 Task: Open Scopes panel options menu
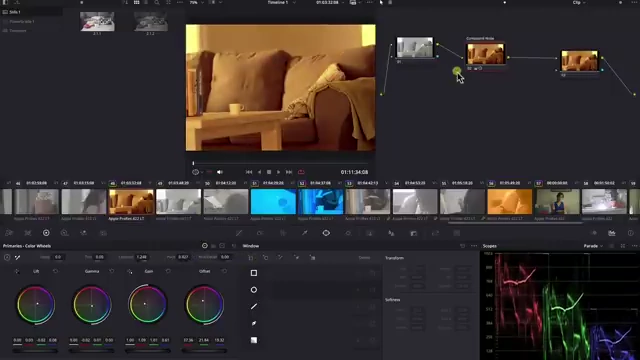(x=635, y=246)
